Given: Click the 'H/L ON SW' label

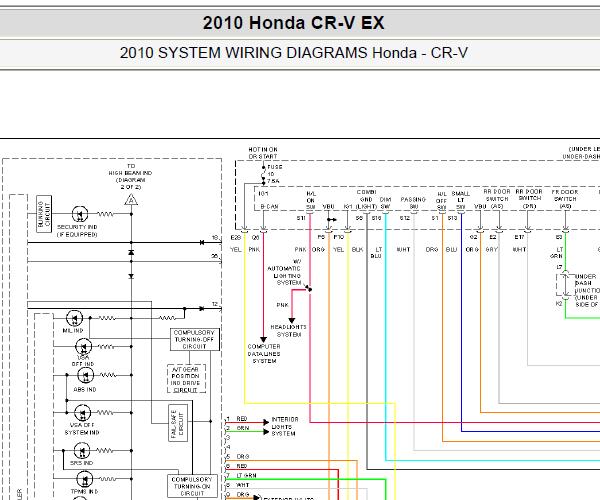Looking at the screenshot, I should (311, 200).
